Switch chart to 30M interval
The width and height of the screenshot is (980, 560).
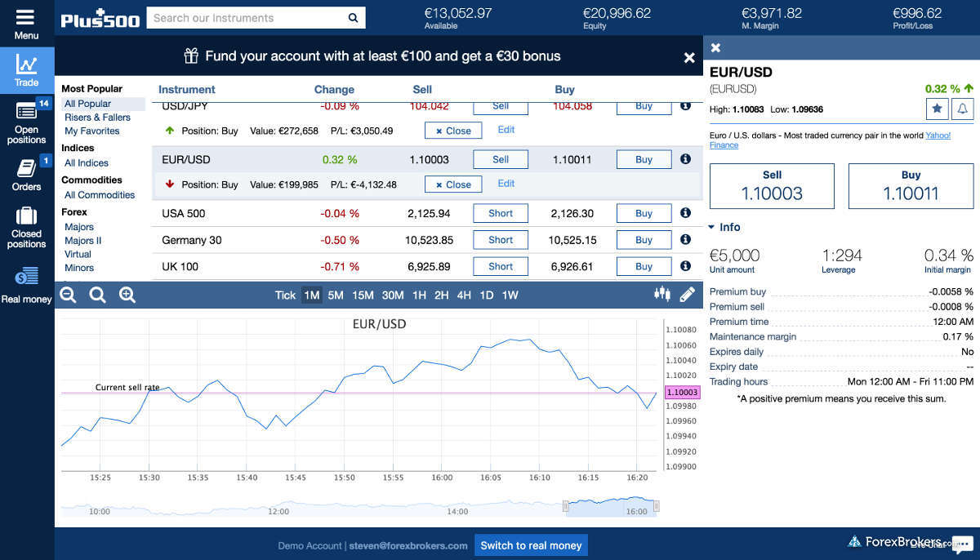[x=393, y=296]
